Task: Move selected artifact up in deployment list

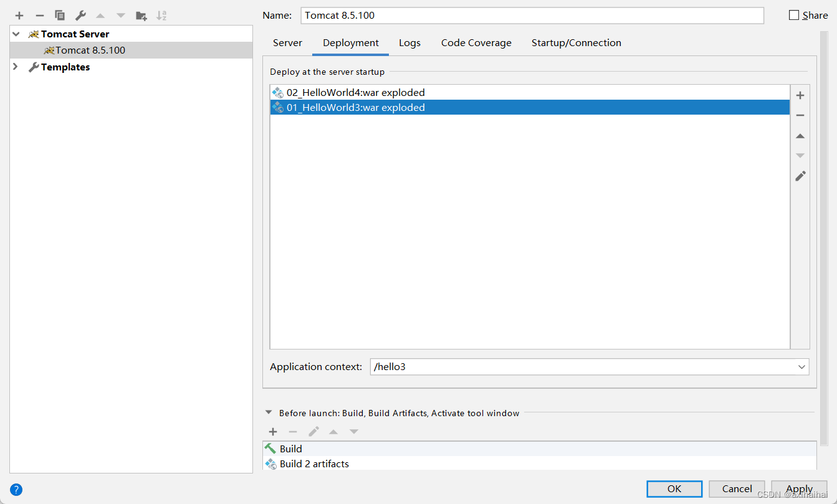Action: coord(800,136)
